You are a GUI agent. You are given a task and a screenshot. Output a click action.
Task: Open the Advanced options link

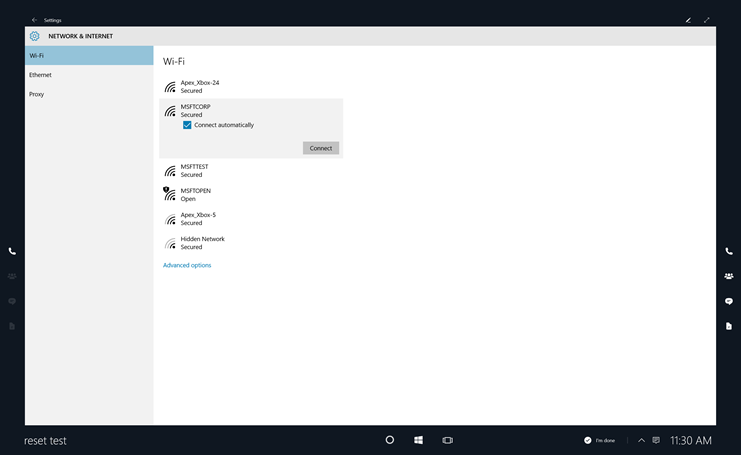point(187,265)
